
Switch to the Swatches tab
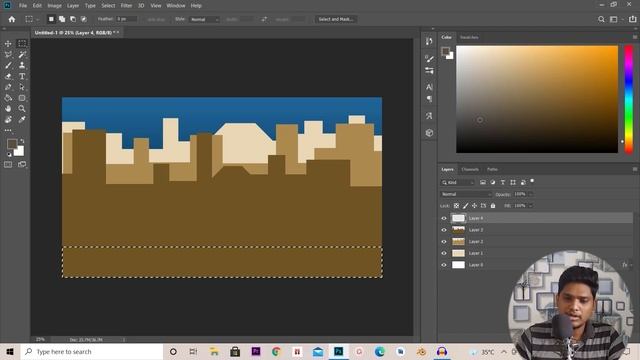tap(469, 37)
